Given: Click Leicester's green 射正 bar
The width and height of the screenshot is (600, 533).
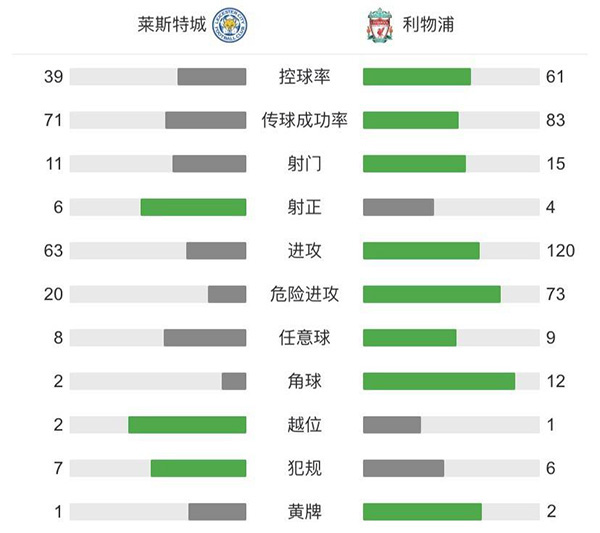Looking at the screenshot, I should pyautogui.click(x=193, y=207).
